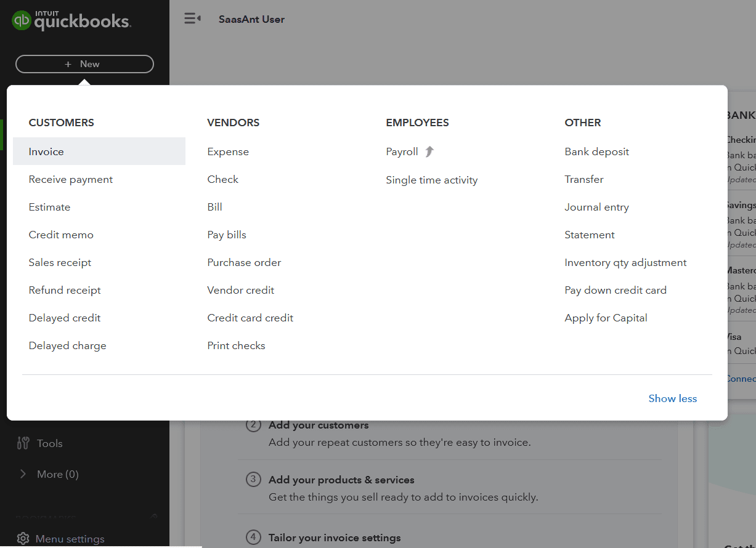Viewport: 756px width, 548px height.
Task: Create a new Estimate
Action: (49, 207)
